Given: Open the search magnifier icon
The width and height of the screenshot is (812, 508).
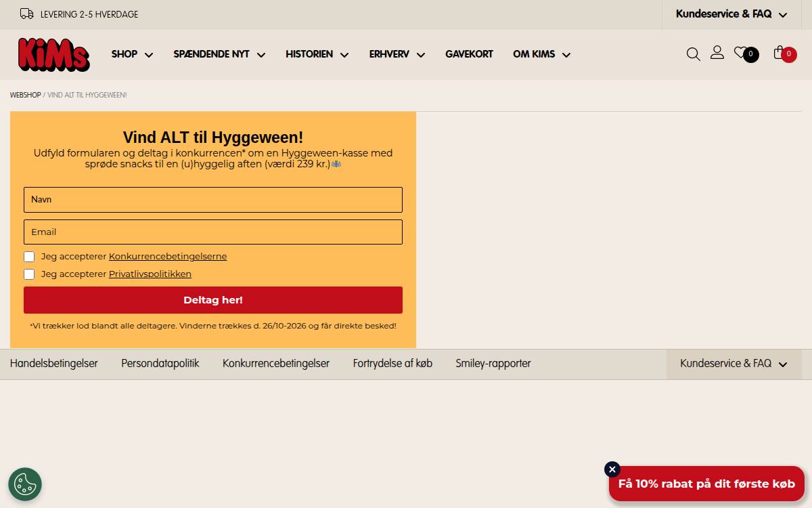Looking at the screenshot, I should (x=694, y=54).
